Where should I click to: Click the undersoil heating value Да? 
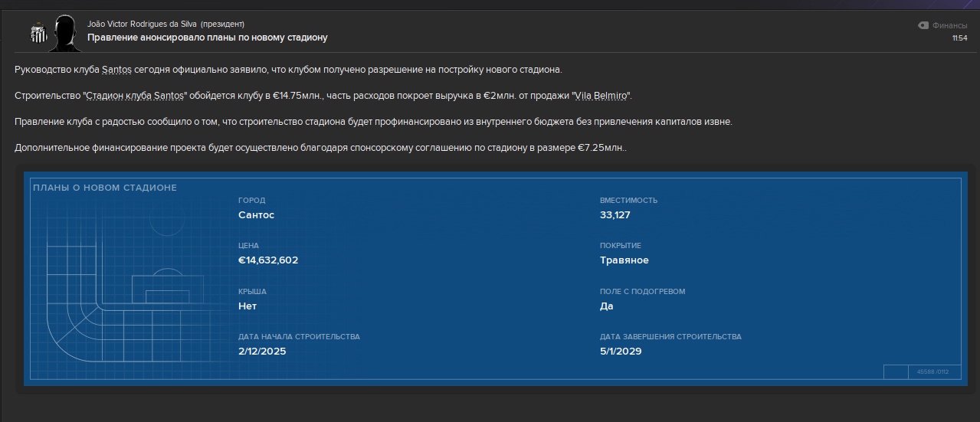(607, 306)
